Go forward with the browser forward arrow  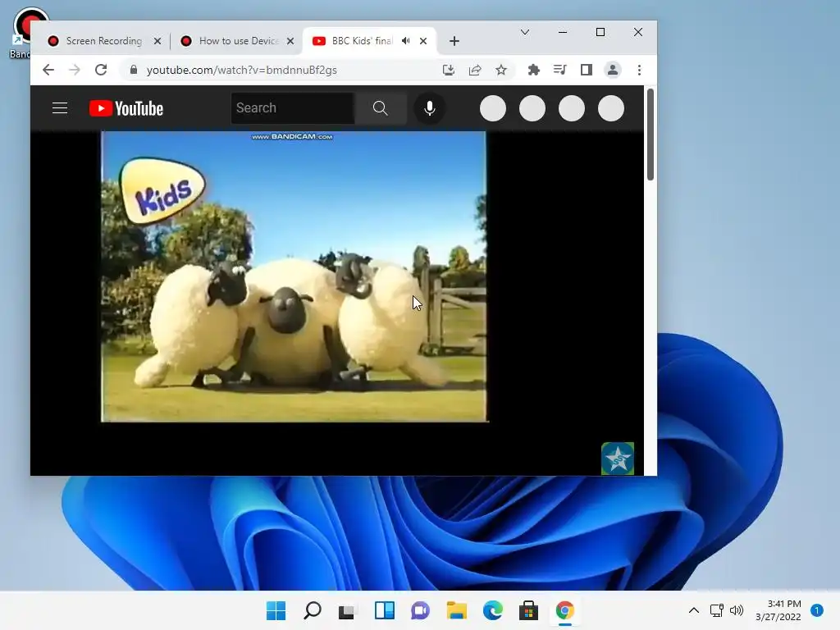coord(75,70)
